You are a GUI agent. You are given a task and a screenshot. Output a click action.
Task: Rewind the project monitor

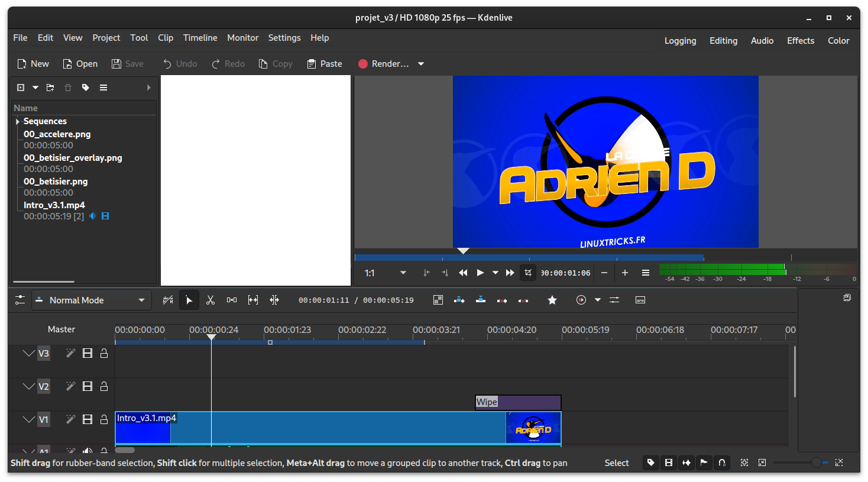click(x=463, y=273)
